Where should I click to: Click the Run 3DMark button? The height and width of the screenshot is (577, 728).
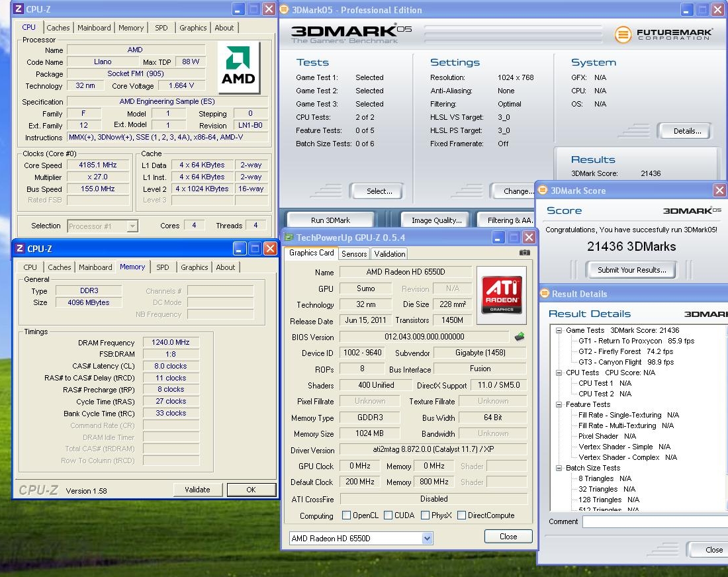coord(330,220)
